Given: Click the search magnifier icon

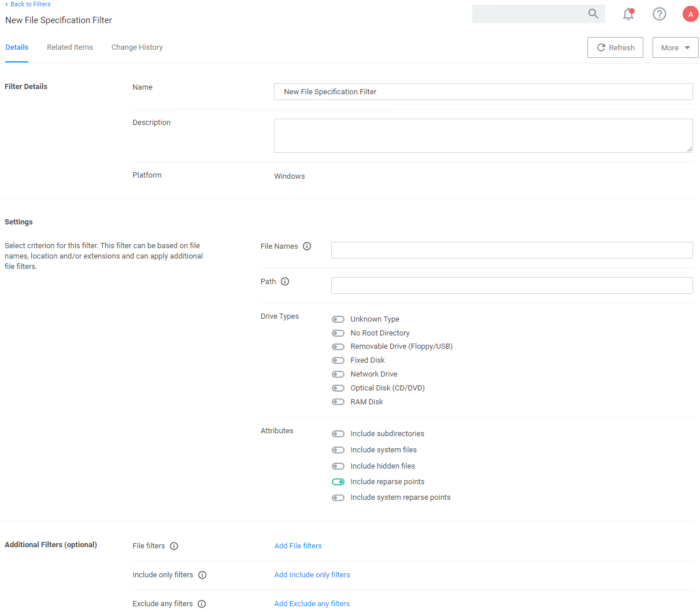Looking at the screenshot, I should coord(593,13).
